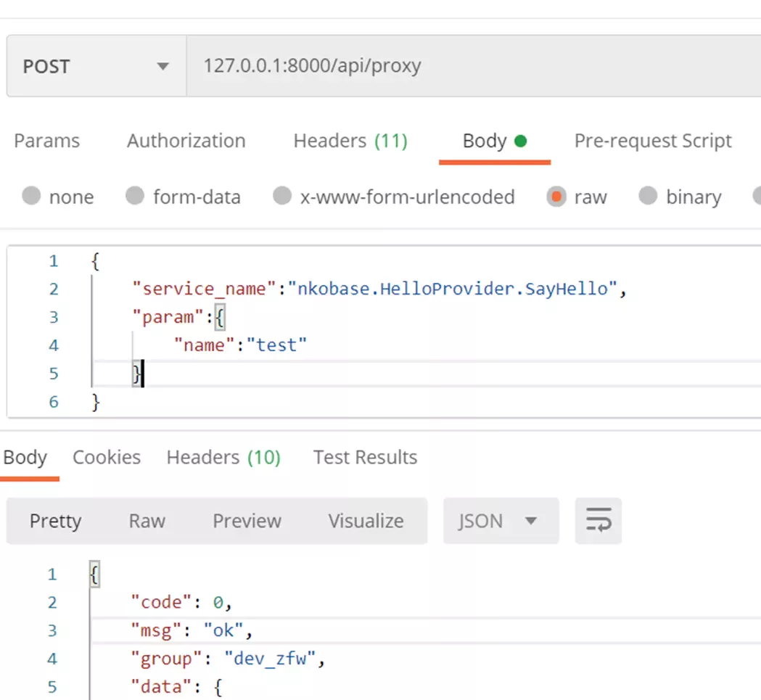Open the JSON format dropdown
The width and height of the screenshot is (761, 700).
pyautogui.click(x=501, y=520)
